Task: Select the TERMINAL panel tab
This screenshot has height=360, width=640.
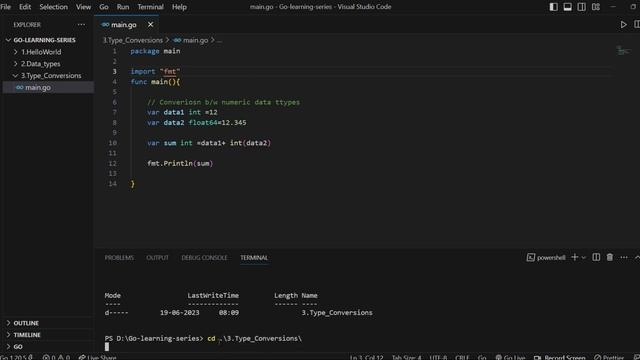Action: (x=254, y=258)
